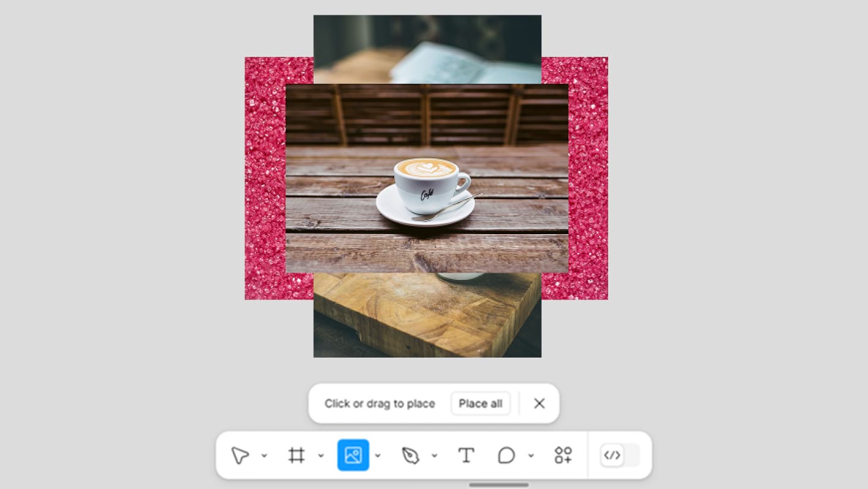
Task: Select the Move tool arrow
Action: pos(240,455)
